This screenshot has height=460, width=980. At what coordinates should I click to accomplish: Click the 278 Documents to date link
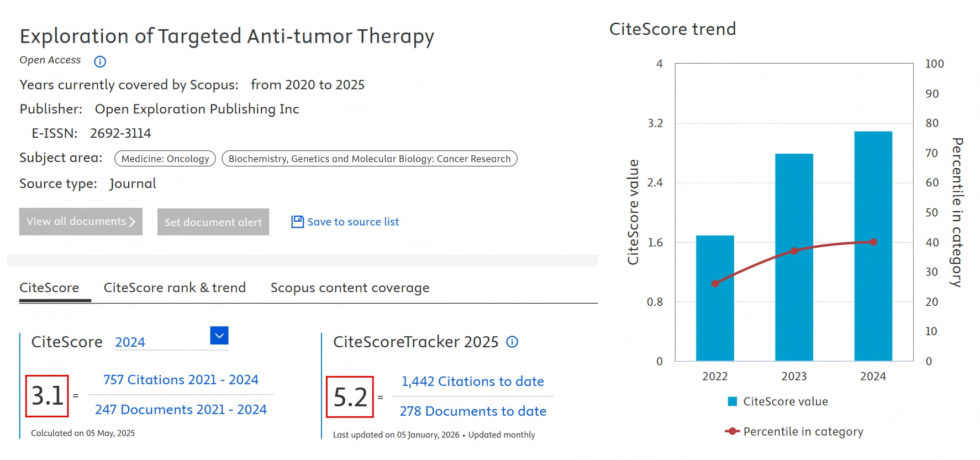[473, 411]
